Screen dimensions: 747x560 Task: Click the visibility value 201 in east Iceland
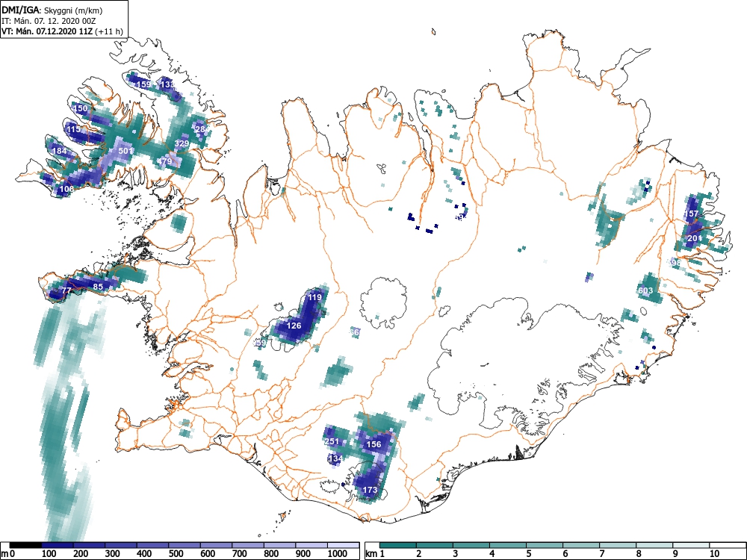coord(695,238)
